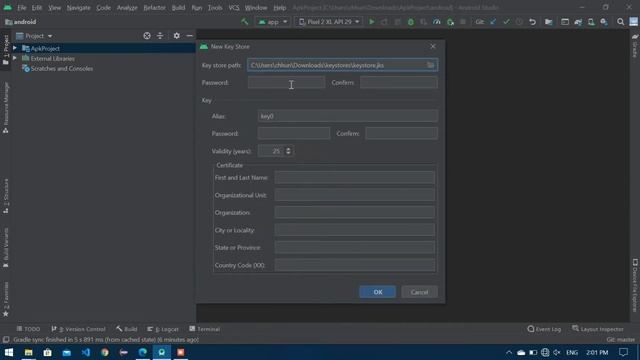Open the Gradle side panel

click(x=635, y=46)
